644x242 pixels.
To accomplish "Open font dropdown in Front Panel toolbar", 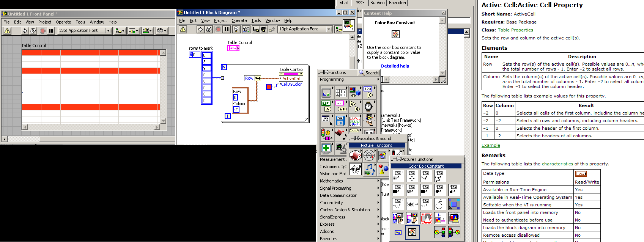I will (108, 31).
